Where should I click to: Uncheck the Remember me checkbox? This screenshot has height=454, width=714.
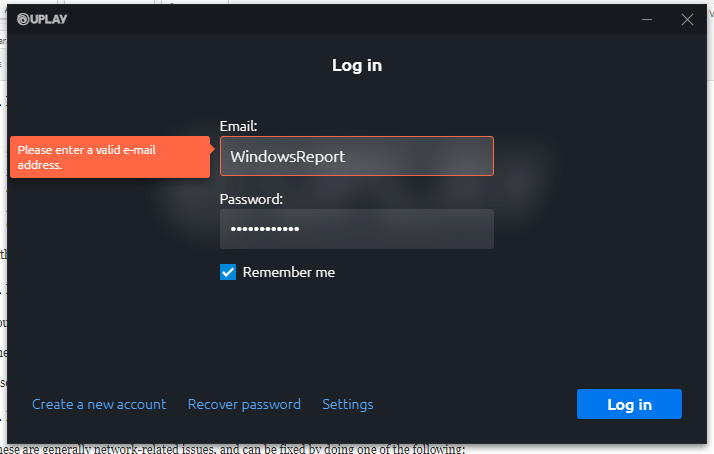click(x=228, y=272)
